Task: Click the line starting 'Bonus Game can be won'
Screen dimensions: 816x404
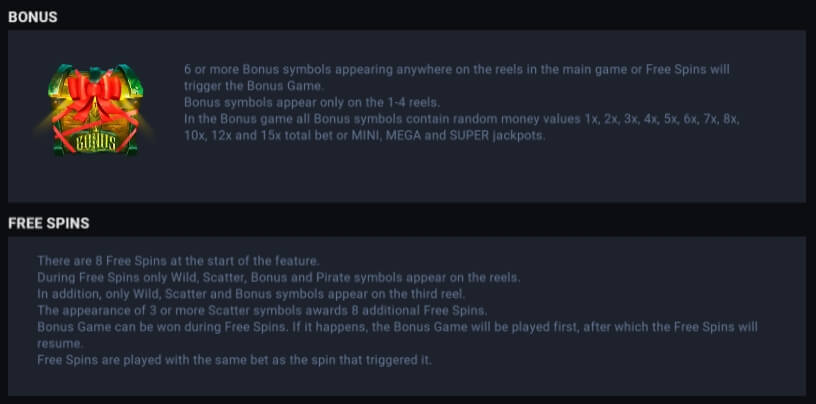Action: 397,327
